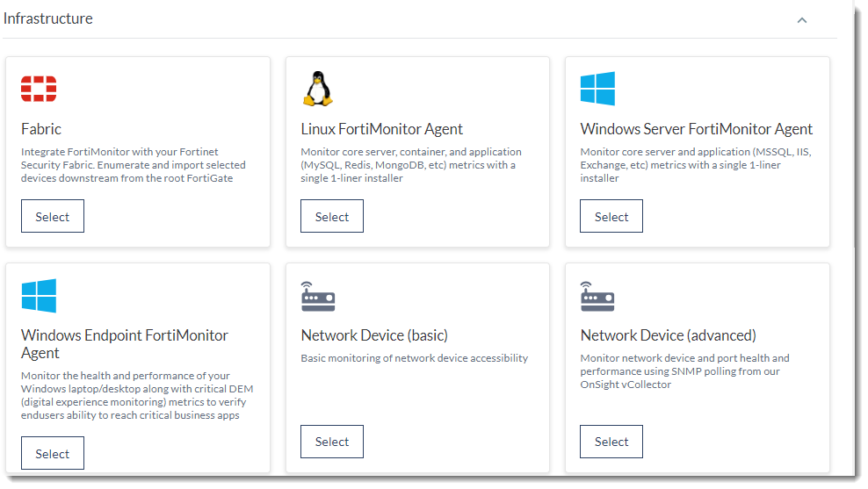Click the Windows Server FortiMonitor Agent heading
868x489 pixels.
pyautogui.click(x=697, y=129)
